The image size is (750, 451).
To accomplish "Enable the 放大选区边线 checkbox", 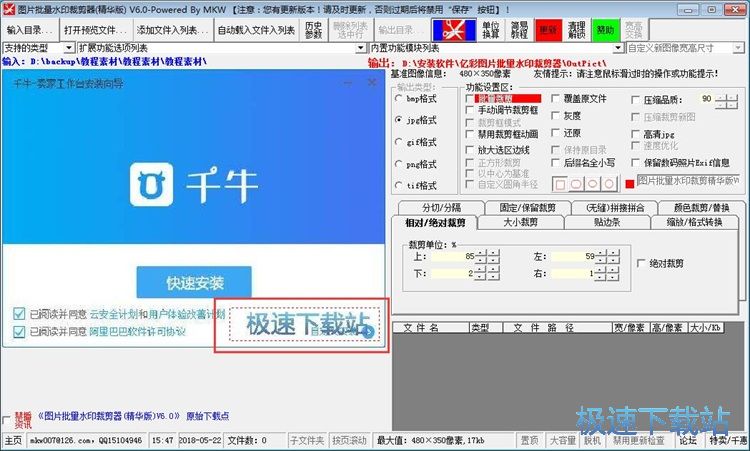I will tap(470, 150).
